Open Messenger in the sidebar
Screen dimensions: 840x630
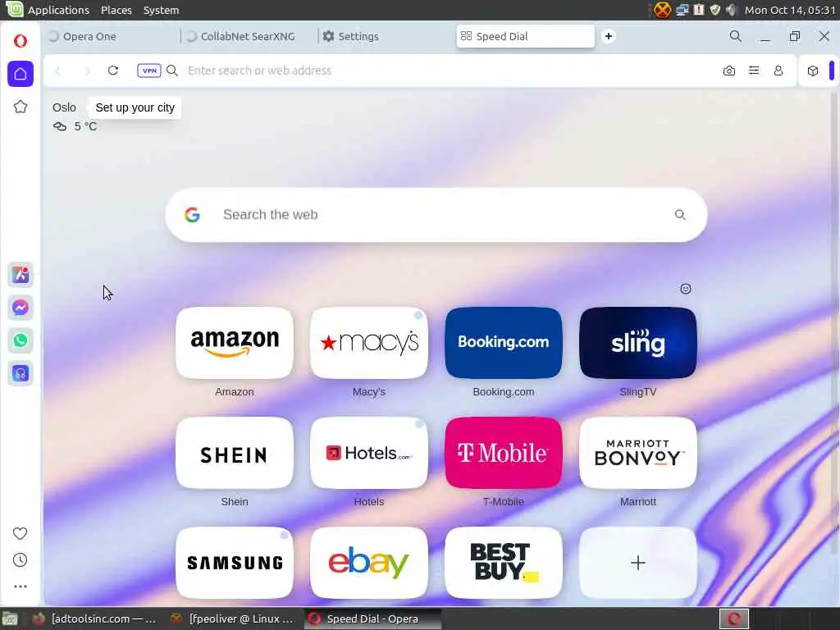(21, 308)
